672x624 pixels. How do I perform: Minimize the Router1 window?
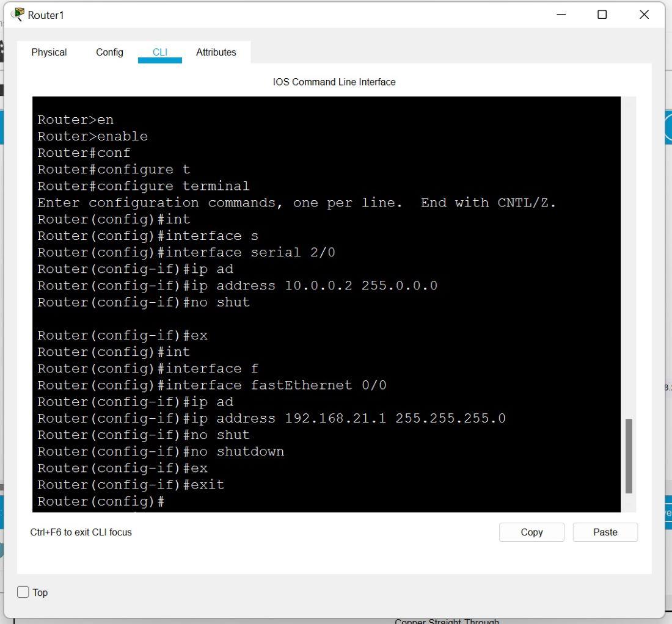[561, 15]
